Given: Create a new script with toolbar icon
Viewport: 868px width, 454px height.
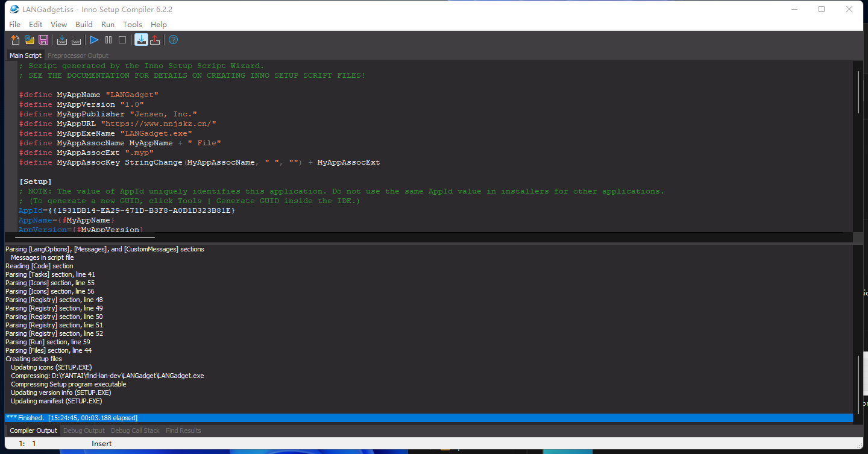Looking at the screenshot, I should click(16, 40).
